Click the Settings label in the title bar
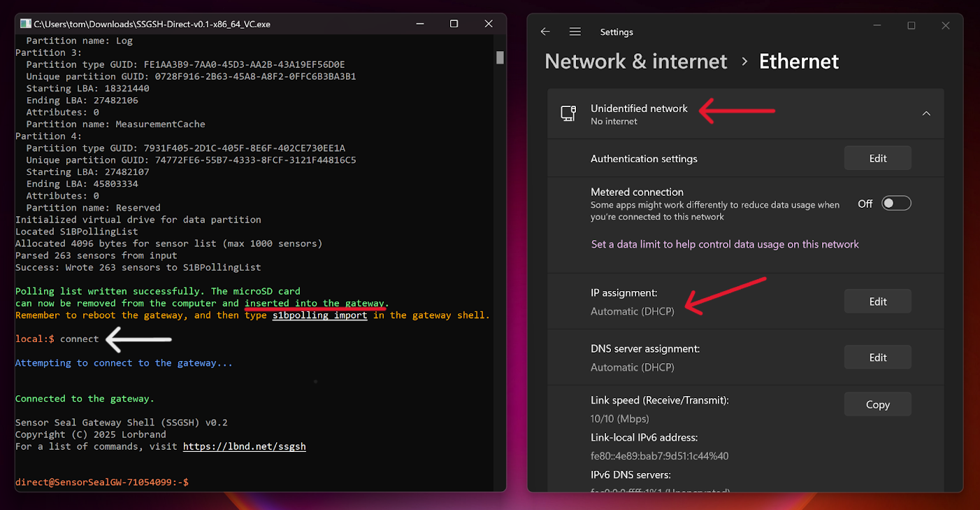Screen dimensions: 980x510 click(x=617, y=31)
